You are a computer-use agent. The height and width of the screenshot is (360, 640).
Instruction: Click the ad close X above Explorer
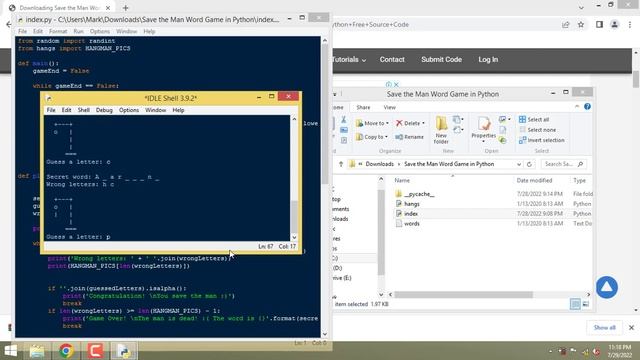tap(396, 84)
